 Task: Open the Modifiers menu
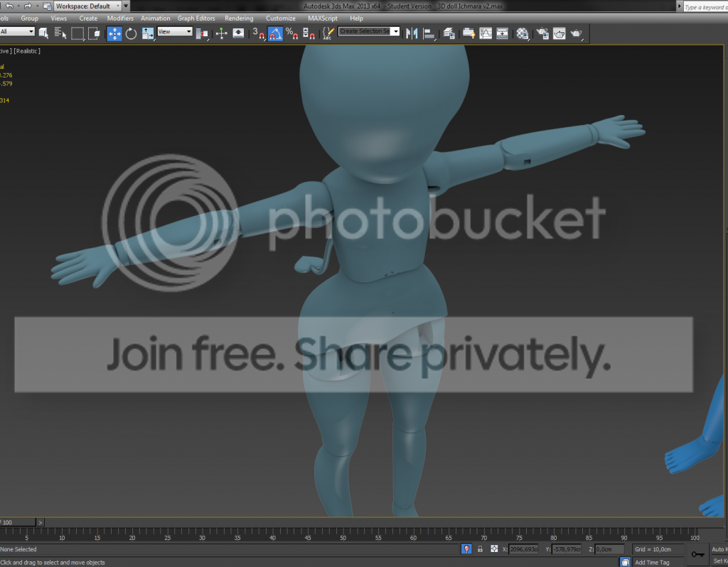point(120,18)
